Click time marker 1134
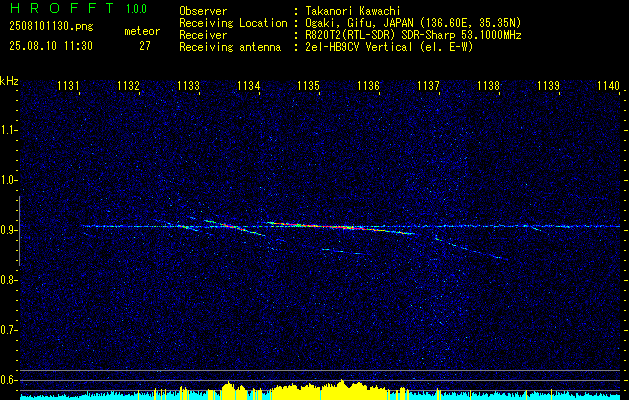629x400 pixels. click(248, 85)
